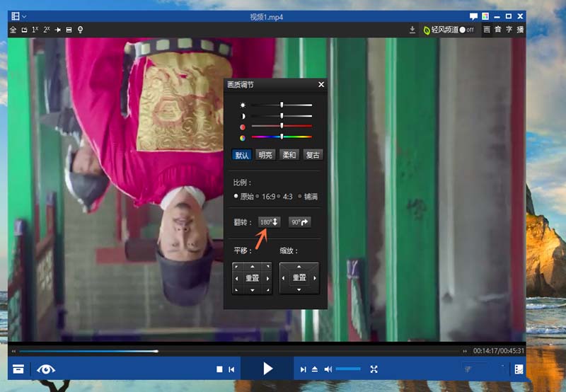The image size is (566, 392).
Task: Click the down arrow in the 缩放 zoom pad
Action: click(299, 289)
